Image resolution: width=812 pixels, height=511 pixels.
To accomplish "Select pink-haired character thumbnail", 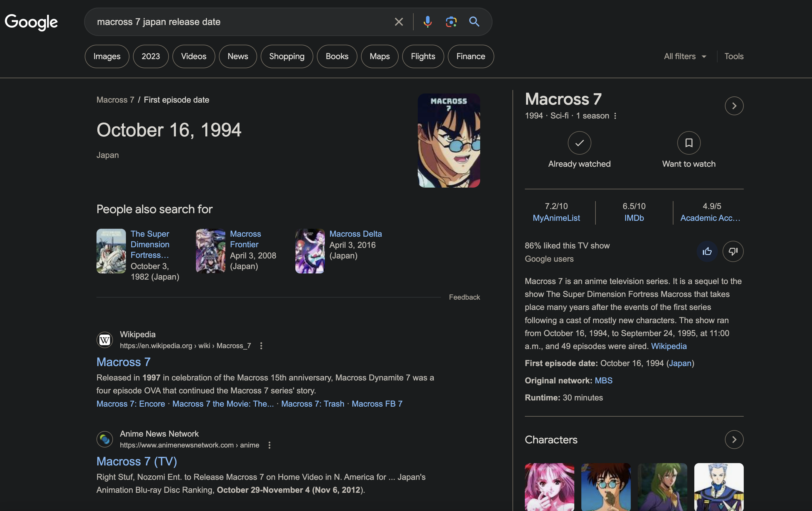I will tap(549, 487).
